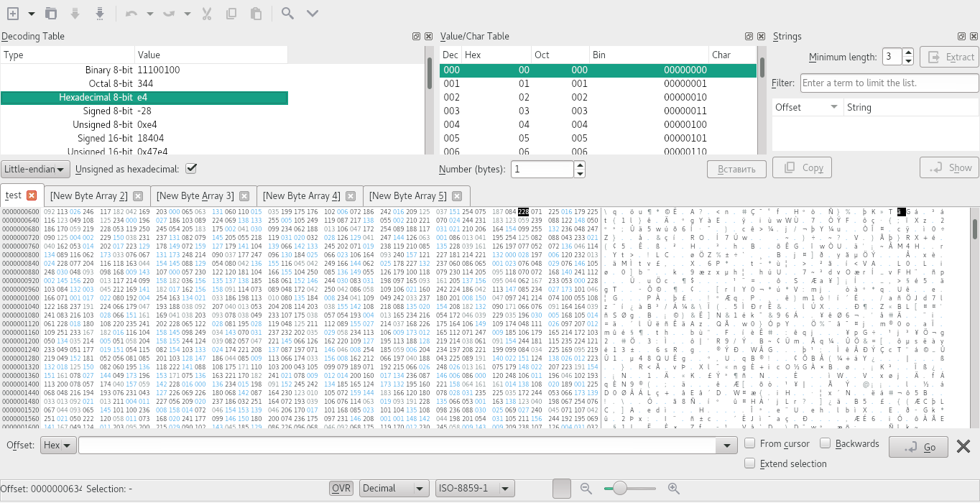The width and height of the screenshot is (980, 503).
Task: Toggle the OVR overwrite mode indicator
Action: [x=341, y=489]
